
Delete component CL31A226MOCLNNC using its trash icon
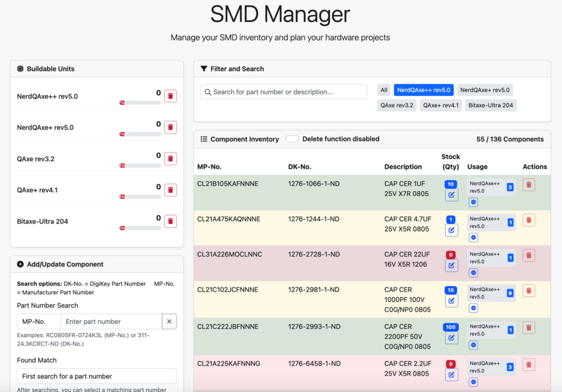(x=528, y=254)
